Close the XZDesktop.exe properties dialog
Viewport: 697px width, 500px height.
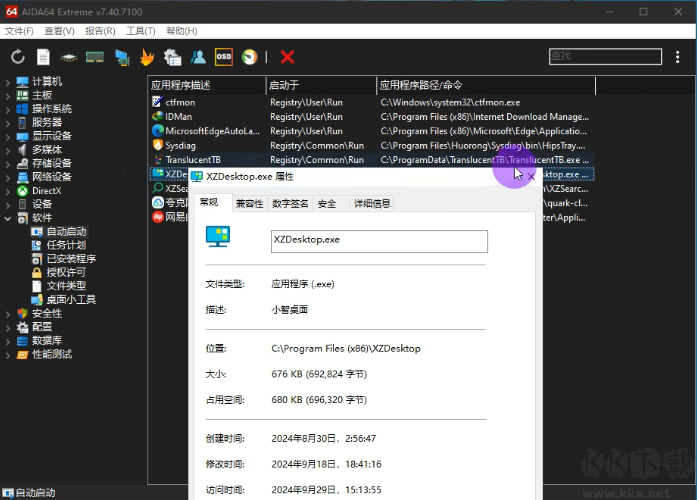531,177
